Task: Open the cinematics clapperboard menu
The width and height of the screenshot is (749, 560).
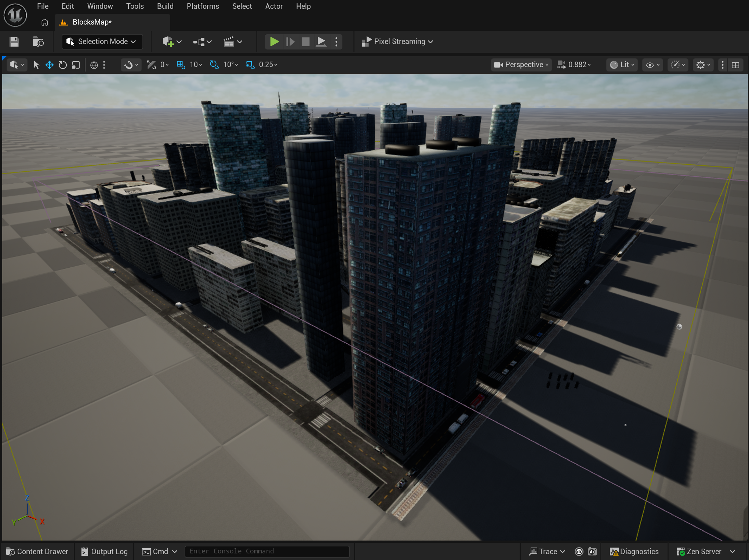Action: click(x=229, y=42)
